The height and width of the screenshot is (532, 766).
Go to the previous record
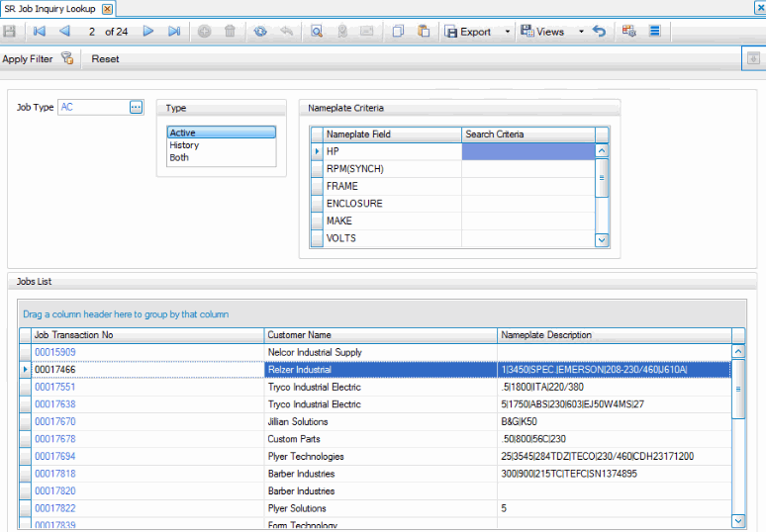[x=64, y=32]
